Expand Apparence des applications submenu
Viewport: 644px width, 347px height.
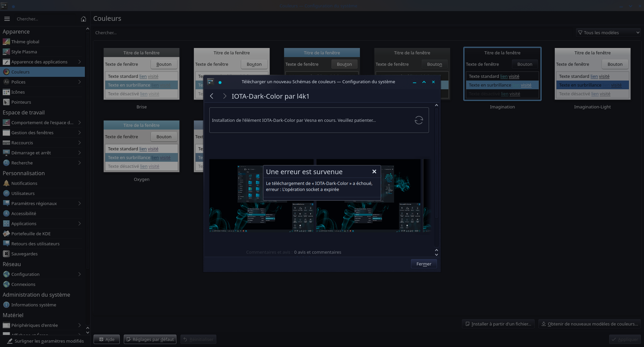click(x=79, y=62)
